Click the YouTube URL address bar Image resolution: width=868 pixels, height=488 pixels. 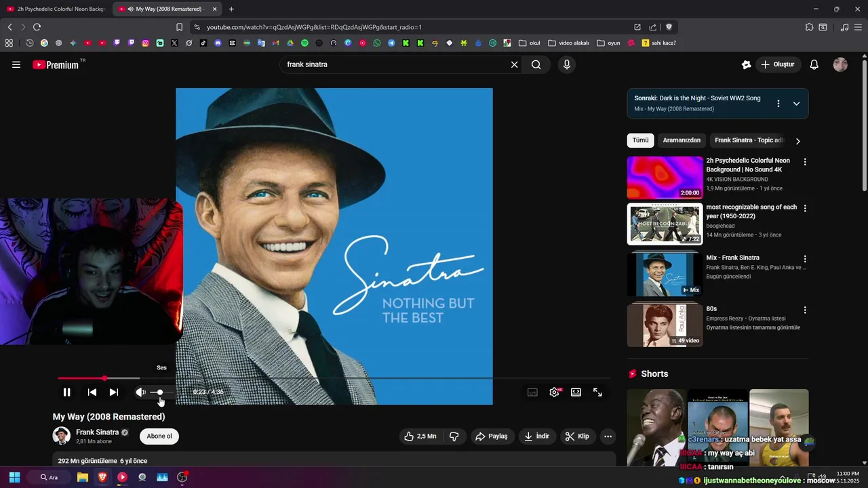point(407,27)
